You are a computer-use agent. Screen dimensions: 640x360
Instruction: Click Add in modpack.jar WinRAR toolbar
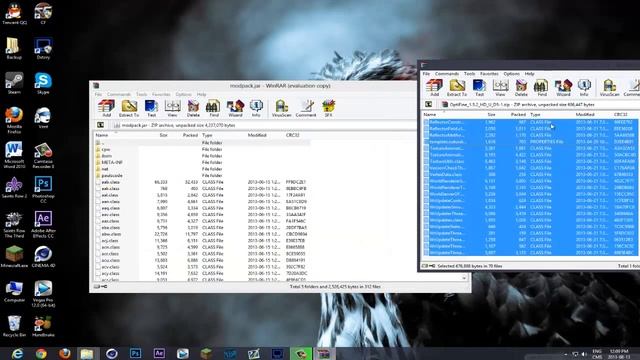coord(106,108)
